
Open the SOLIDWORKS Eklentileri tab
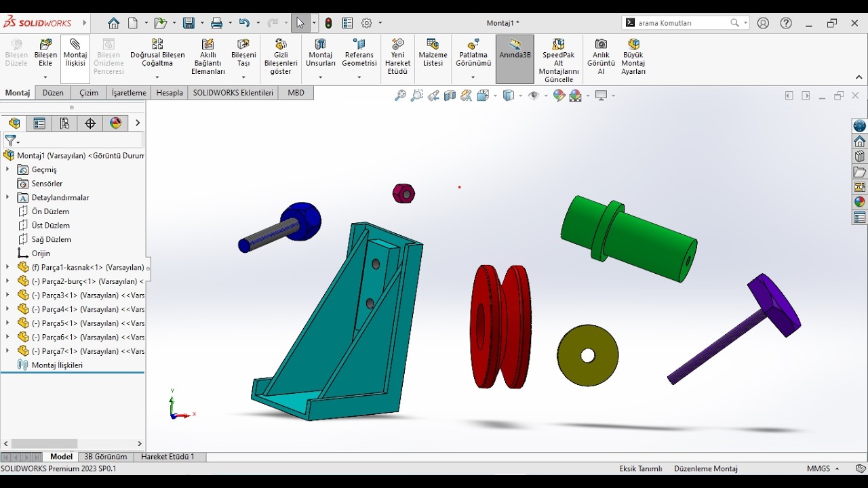pos(233,93)
